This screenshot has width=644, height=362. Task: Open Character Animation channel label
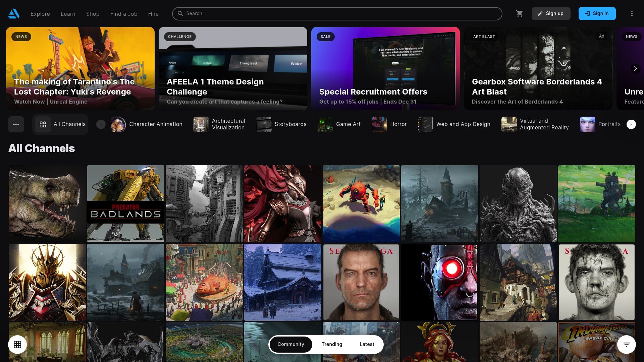156,124
